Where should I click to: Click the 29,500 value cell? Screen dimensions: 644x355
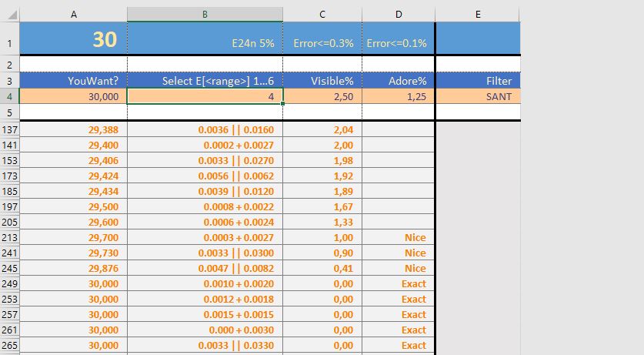click(x=74, y=206)
